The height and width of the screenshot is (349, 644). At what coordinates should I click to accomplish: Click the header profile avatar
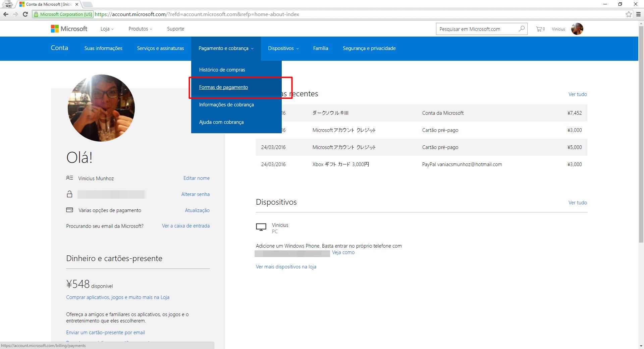click(x=577, y=29)
